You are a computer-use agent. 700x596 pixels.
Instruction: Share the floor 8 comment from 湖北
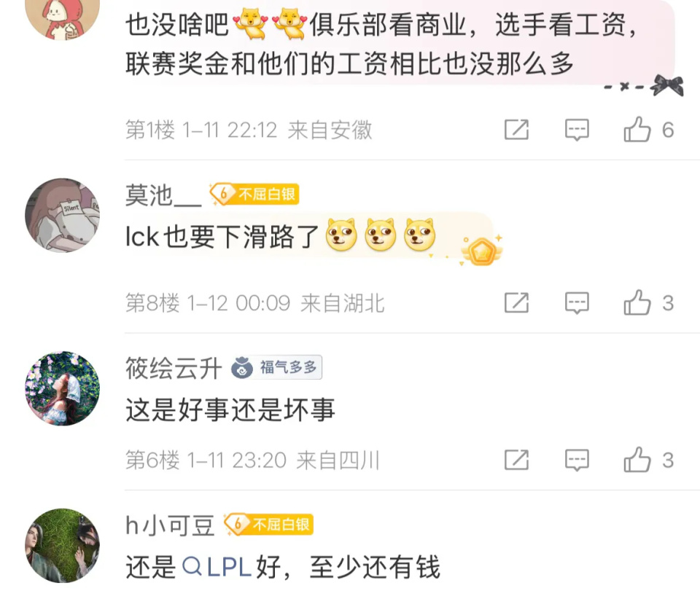(516, 303)
